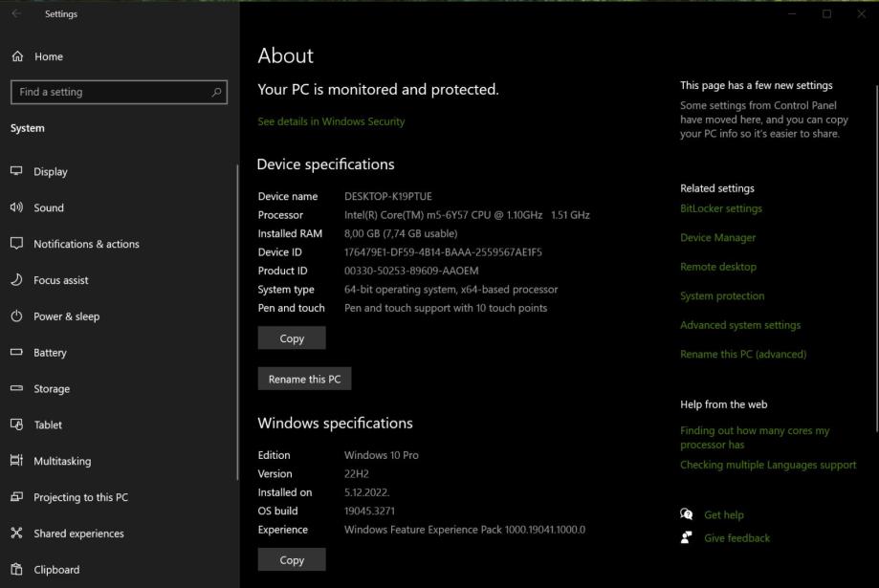
Task: Copy the Windows specifications
Action: [x=292, y=560]
